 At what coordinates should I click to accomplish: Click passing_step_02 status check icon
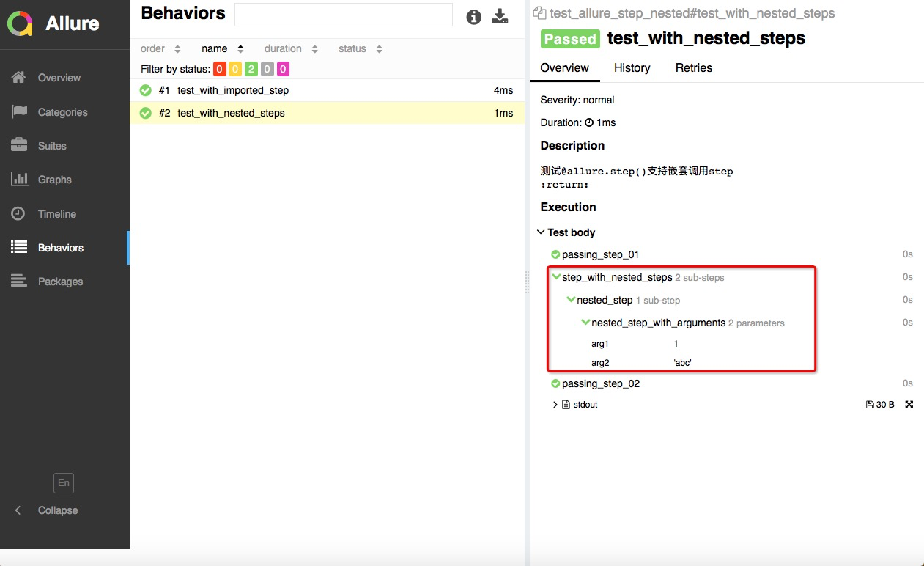coord(555,383)
